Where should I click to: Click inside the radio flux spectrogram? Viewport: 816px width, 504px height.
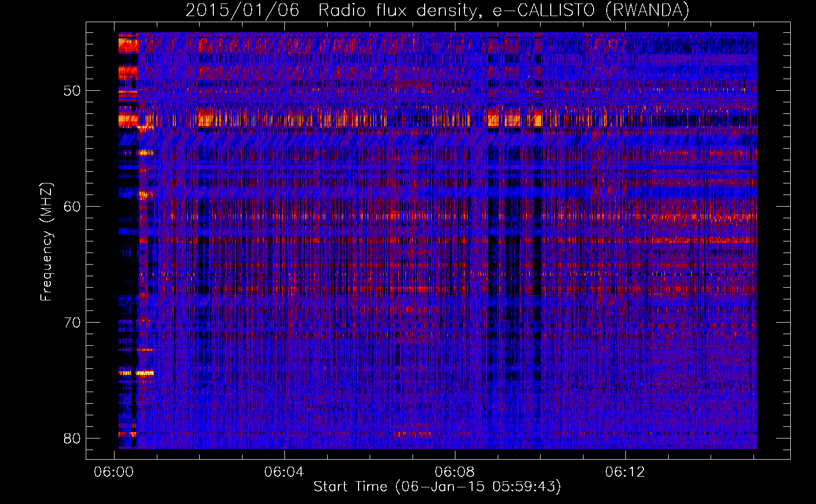tap(438, 240)
